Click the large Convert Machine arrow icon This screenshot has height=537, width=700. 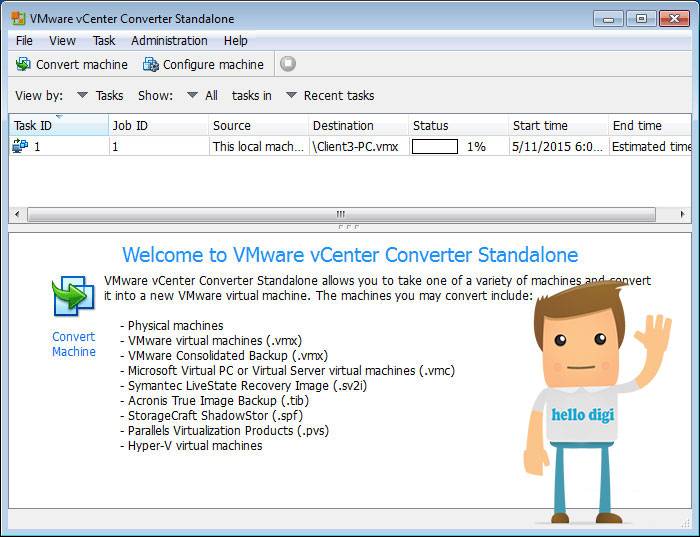tap(73, 296)
